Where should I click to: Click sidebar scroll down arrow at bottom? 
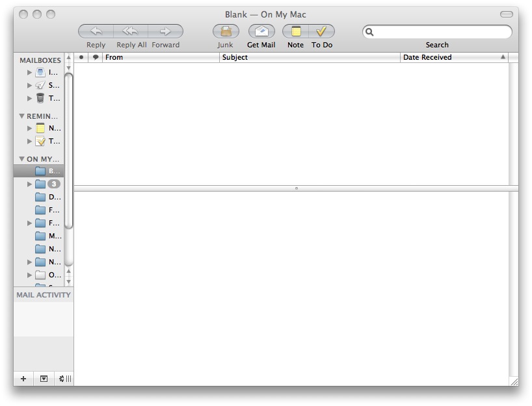coord(68,282)
